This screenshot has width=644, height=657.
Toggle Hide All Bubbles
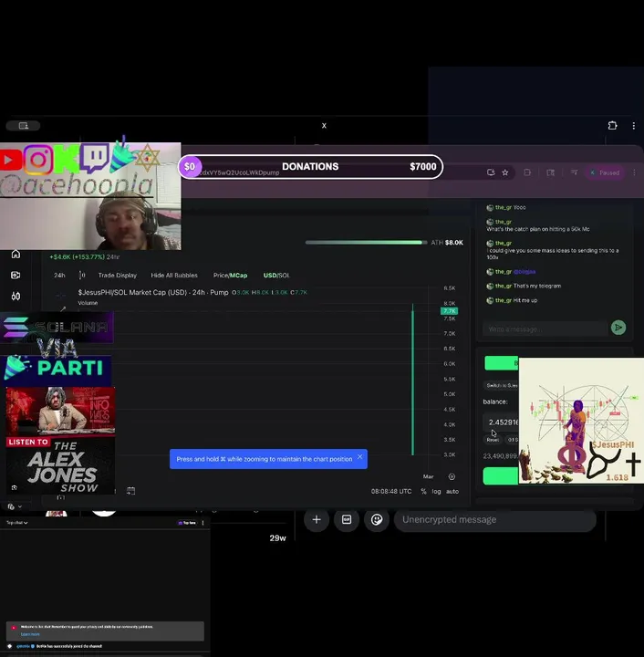coord(174,276)
